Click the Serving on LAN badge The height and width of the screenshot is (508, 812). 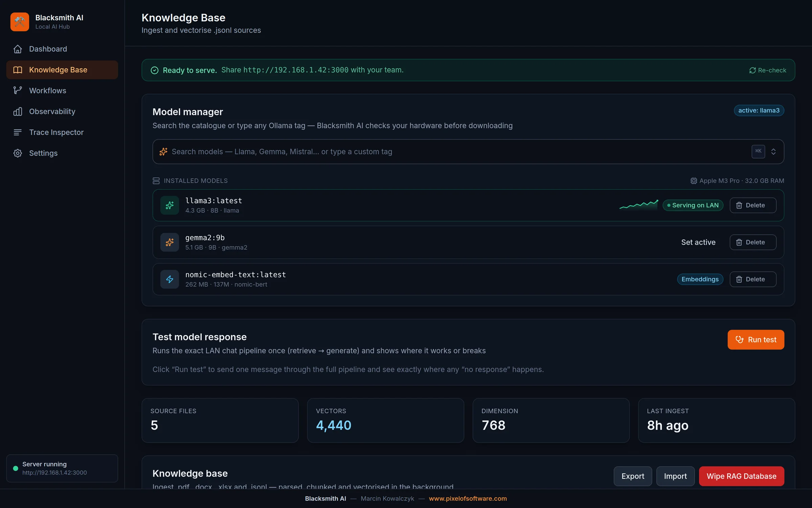pyautogui.click(x=693, y=205)
